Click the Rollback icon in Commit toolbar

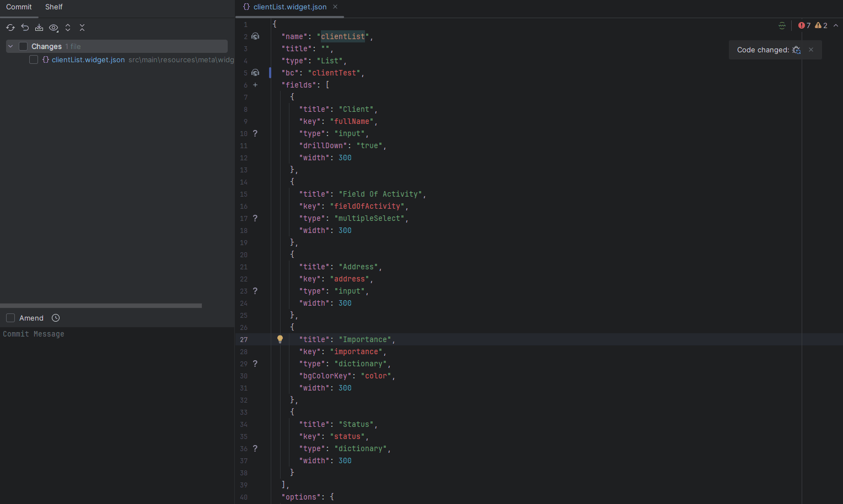coord(24,27)
